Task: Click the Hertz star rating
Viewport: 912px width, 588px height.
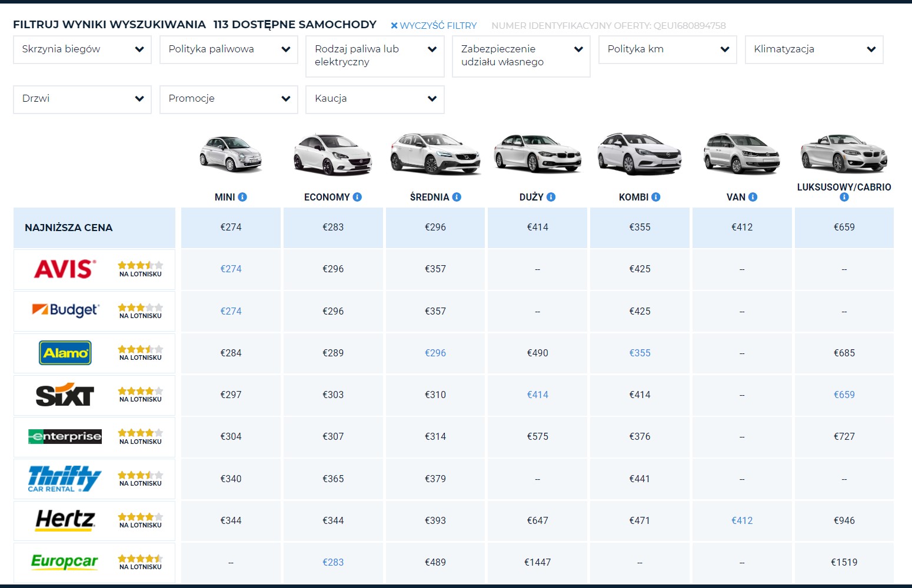Action: click(x=141, y=517)
